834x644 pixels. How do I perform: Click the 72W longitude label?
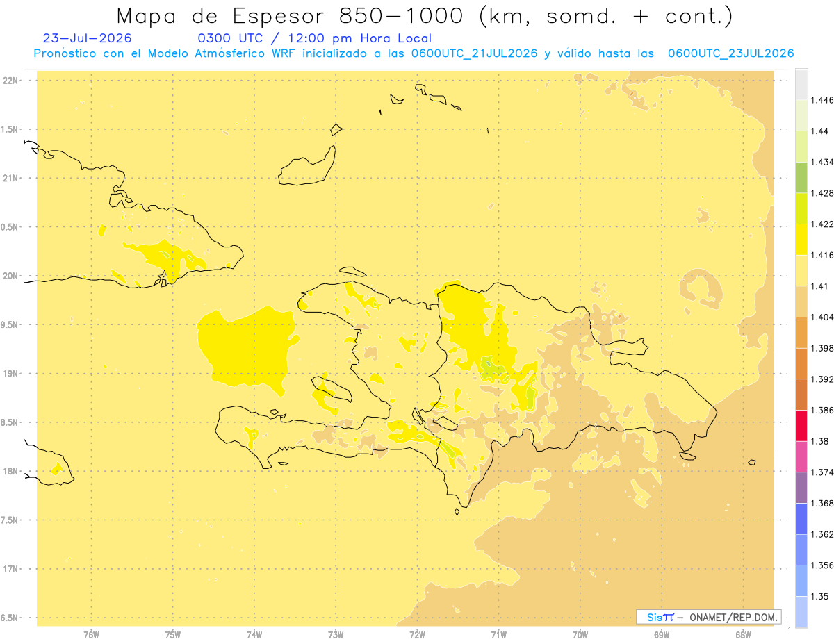click(417, 635)
